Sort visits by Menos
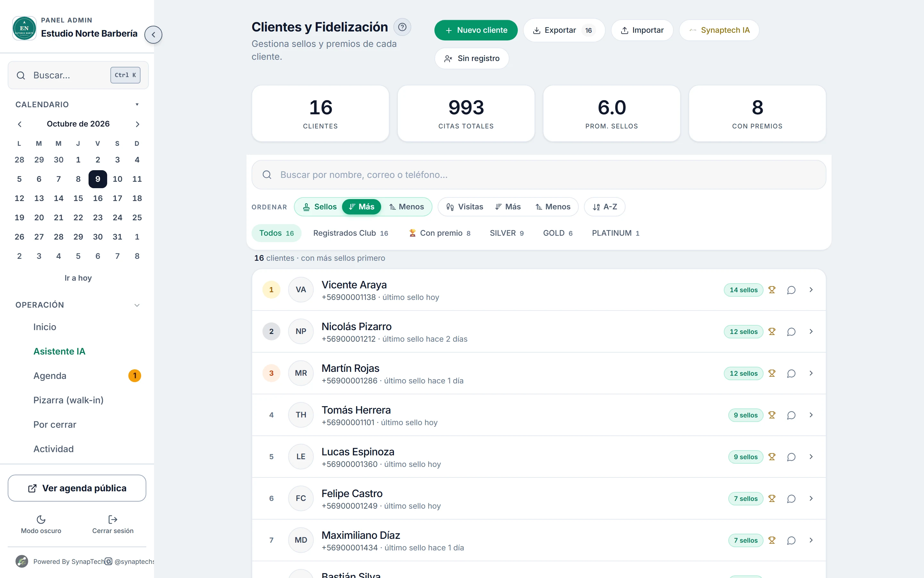The image size is (924, 578). (x=552, y=207)
